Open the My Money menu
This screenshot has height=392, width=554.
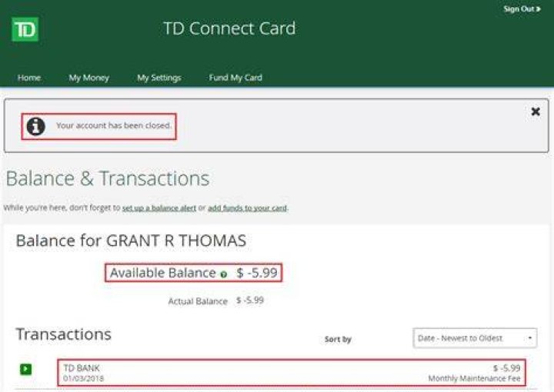coord(88,78)
